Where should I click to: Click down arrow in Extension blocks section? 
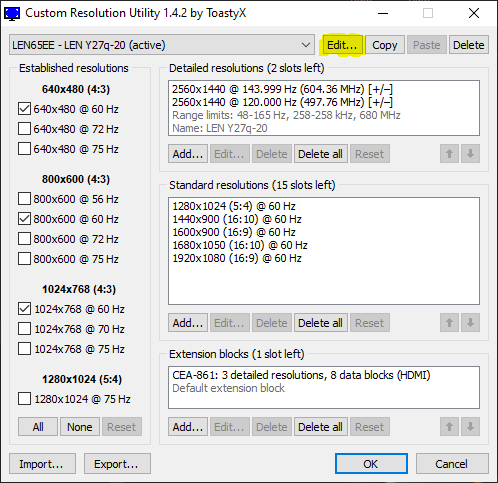[470, 426]
